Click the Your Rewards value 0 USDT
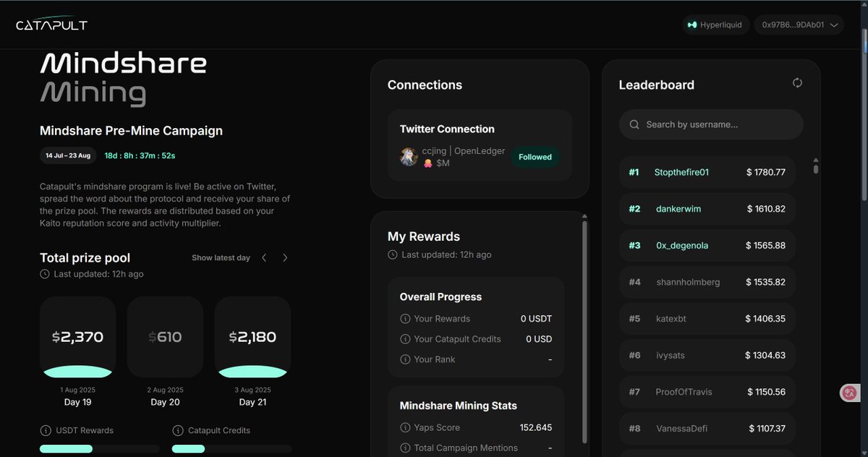Viewport: 868px width, 457px height. tap(536, 319)
